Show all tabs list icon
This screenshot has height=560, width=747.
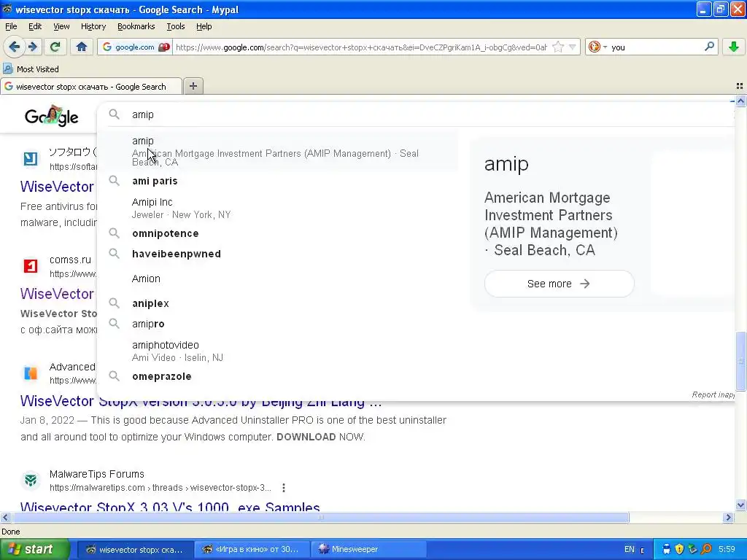740,86
